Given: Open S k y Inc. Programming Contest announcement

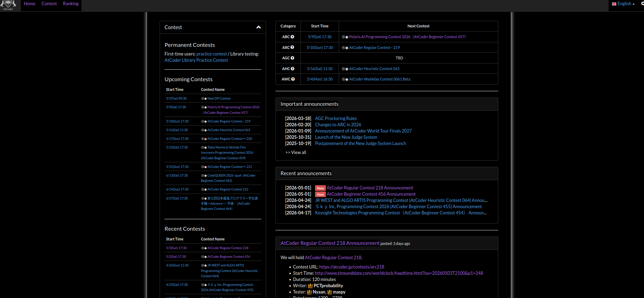Looking at the screenshot, I should (398, 207).
